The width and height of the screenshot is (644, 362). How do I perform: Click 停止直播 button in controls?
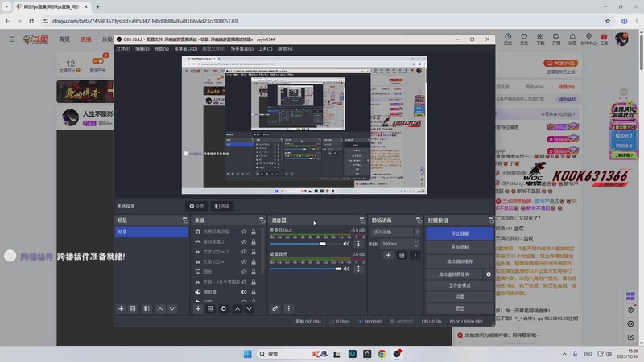coord(460,233)
